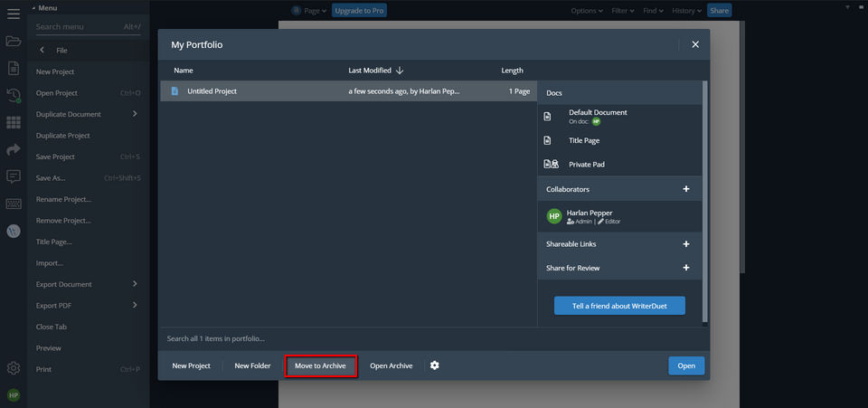Click the open folder sidebar icon
Screen dimensions: 868x408
click(x=14, y=41)
